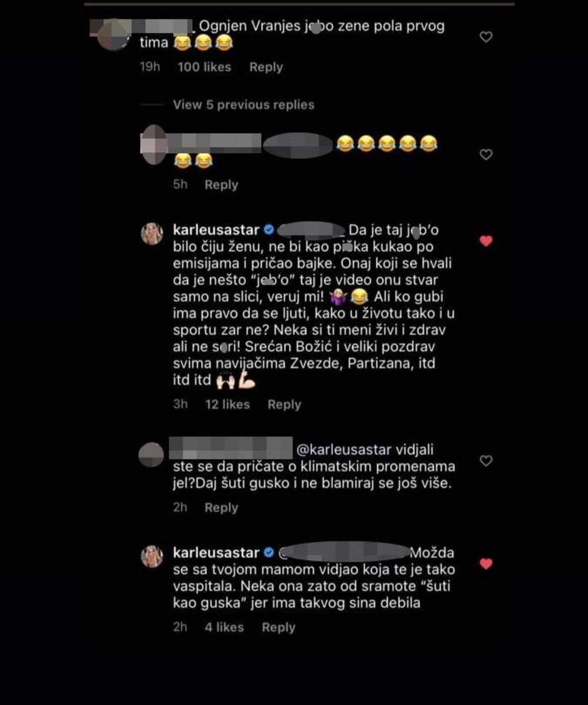
Task: Reply to the top comment with 100 likes
Action: (266, 68)
